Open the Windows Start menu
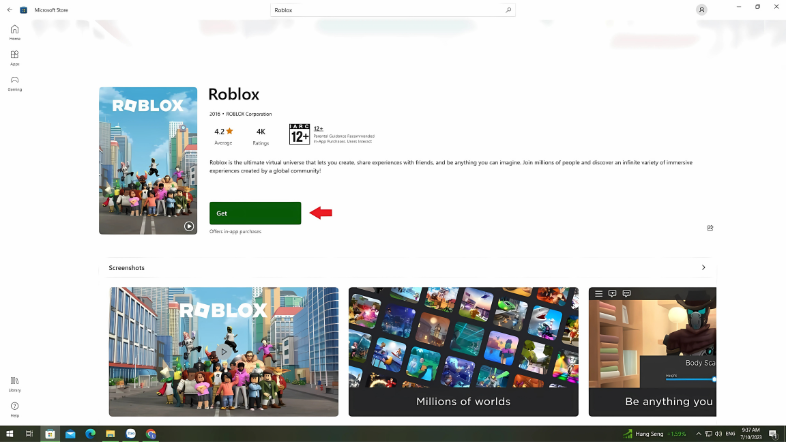The image size is (786, 442). (8, 434)
